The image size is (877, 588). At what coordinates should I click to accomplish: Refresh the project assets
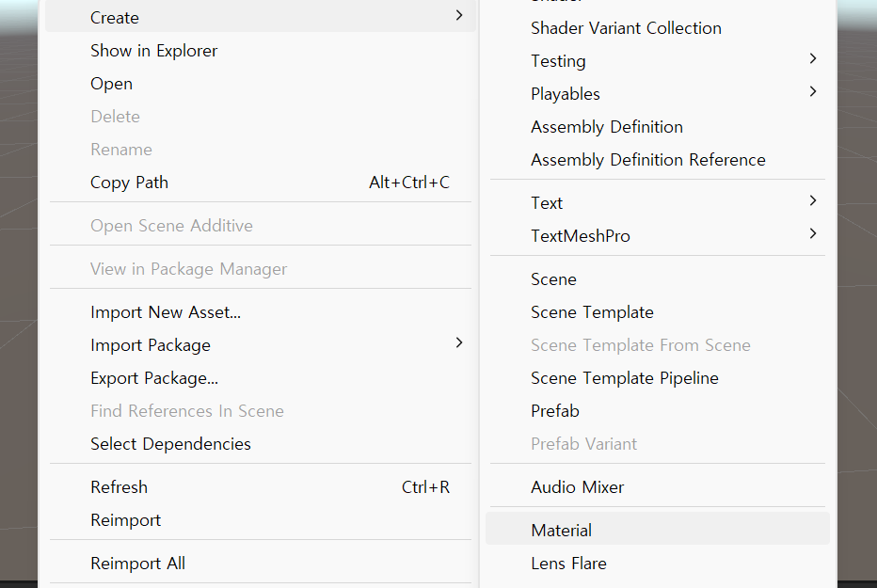pyautogui.click(x=119, y=487)
